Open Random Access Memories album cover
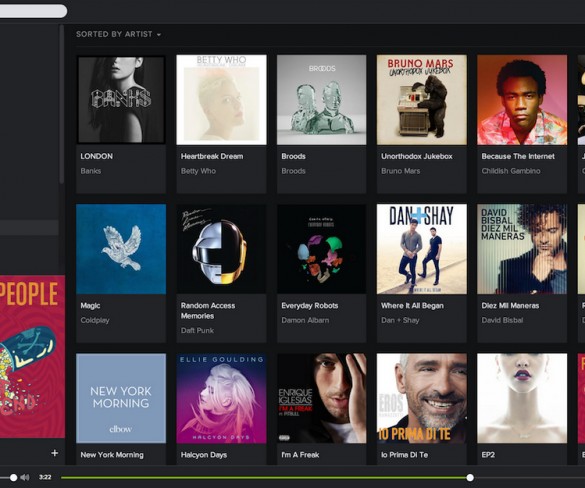Viewport: 585px width, 488px height. pos(221,249)
